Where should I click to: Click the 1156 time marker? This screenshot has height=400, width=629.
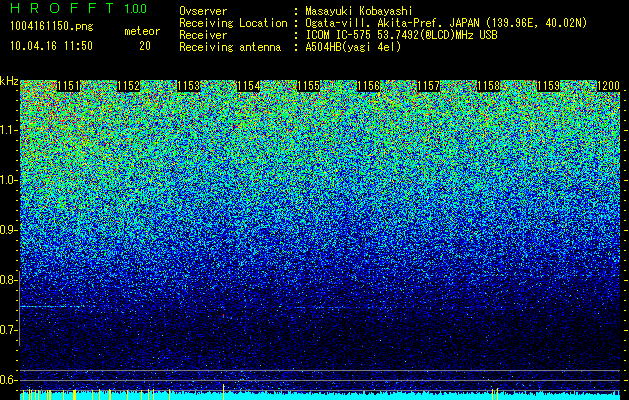(x=368, y=86)
